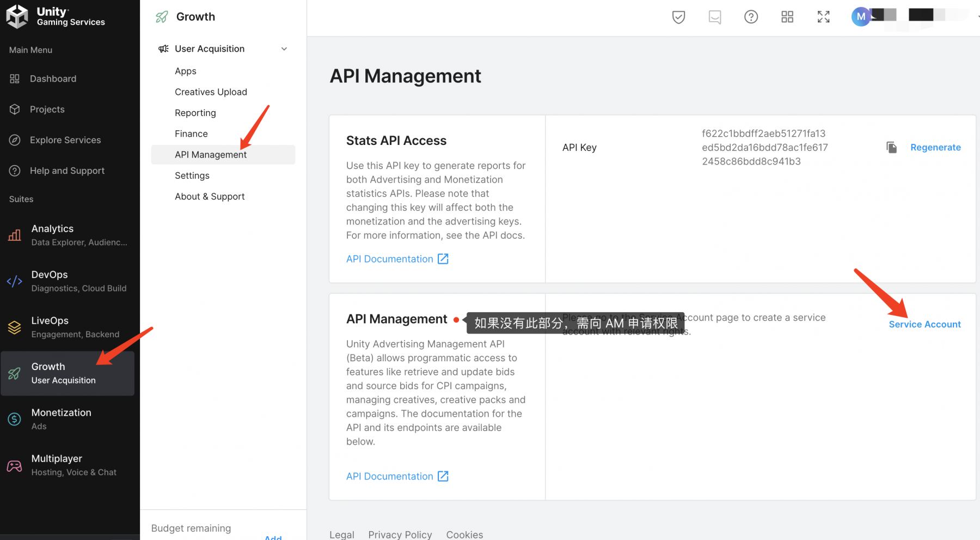Select the Multiplayer gamepad icon
The image size is (980, 540).
coord(14,465)
